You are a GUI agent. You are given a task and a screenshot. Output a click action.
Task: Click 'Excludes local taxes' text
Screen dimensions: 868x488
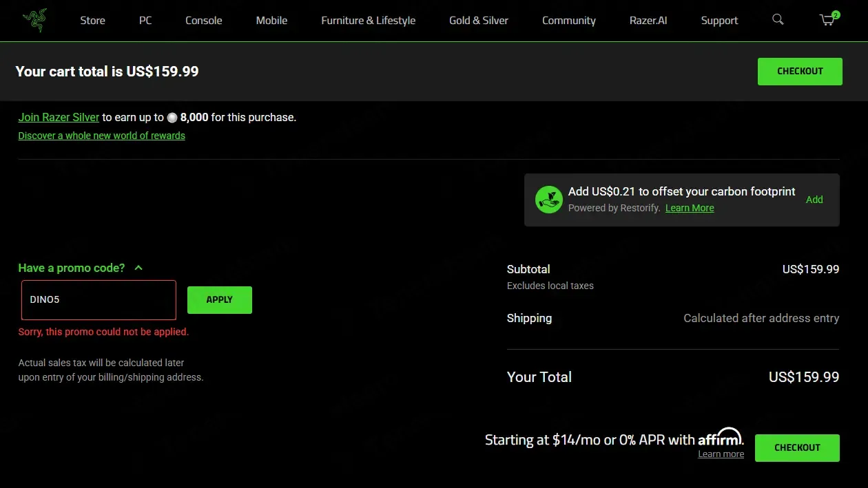(x=550, y=286)
